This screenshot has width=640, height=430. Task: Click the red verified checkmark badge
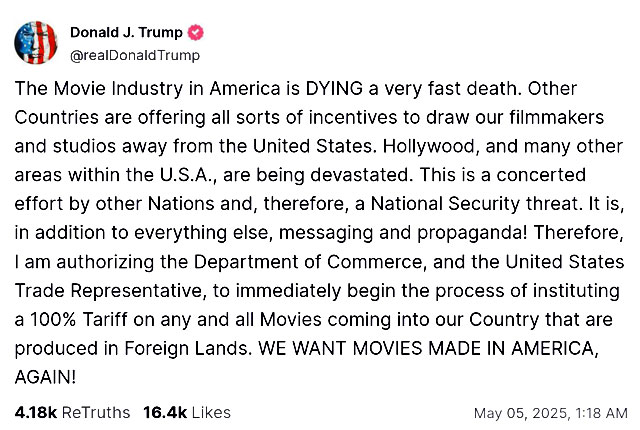pyautogui.click(x=196, y=32)
